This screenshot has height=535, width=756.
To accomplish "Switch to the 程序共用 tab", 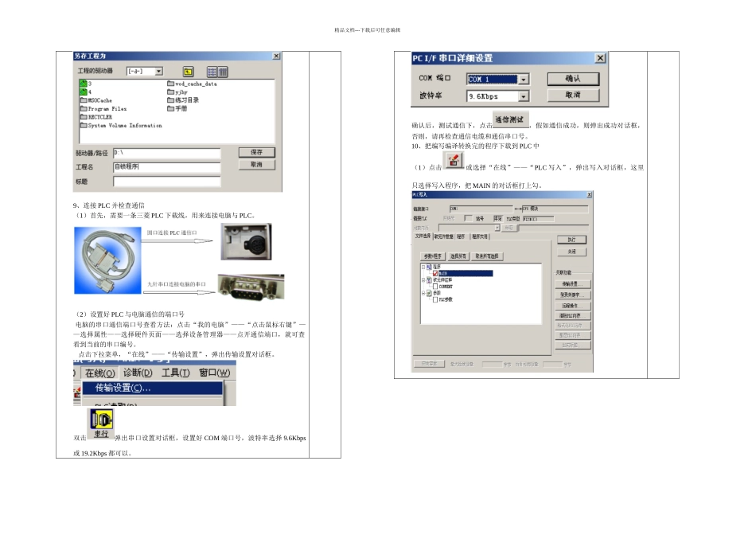I will click(480, 237).
